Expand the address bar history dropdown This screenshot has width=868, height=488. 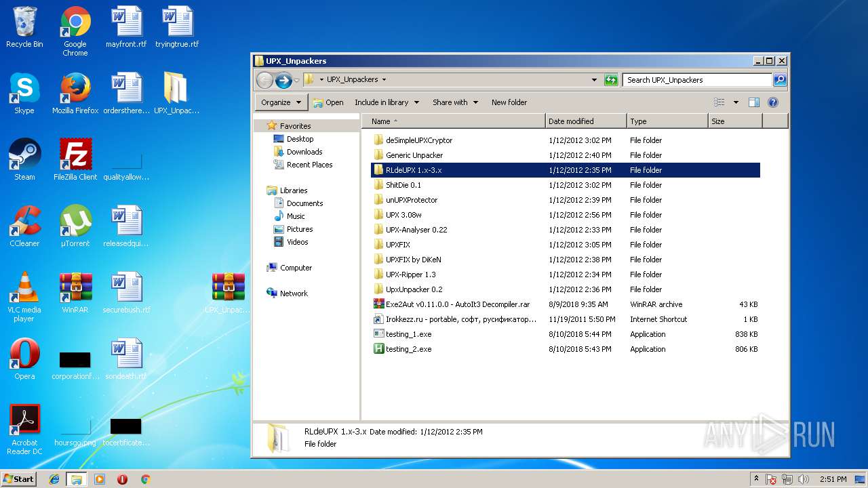pos(595,80)
